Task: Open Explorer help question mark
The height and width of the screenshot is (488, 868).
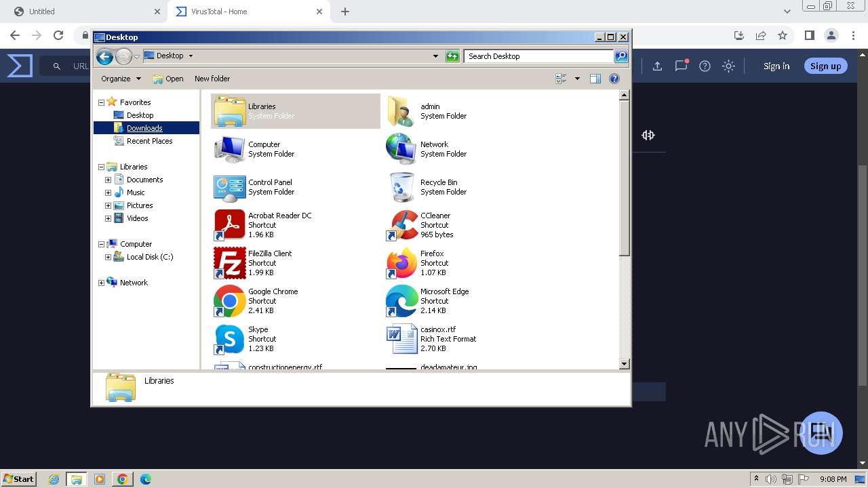Action: pyautogui.click(x=614, y=79)
